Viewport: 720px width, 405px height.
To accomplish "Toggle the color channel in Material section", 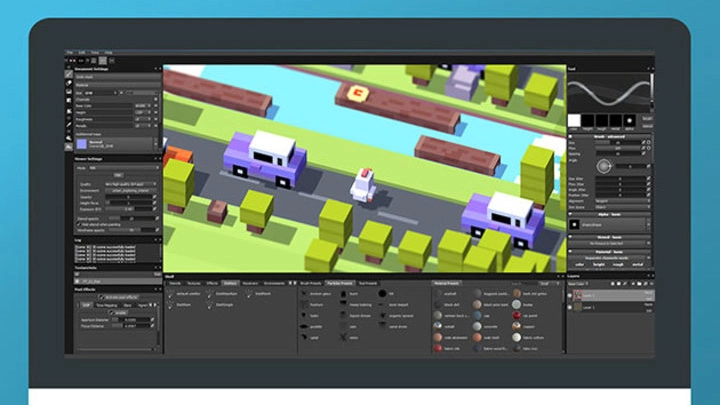I will pos(580,265).
